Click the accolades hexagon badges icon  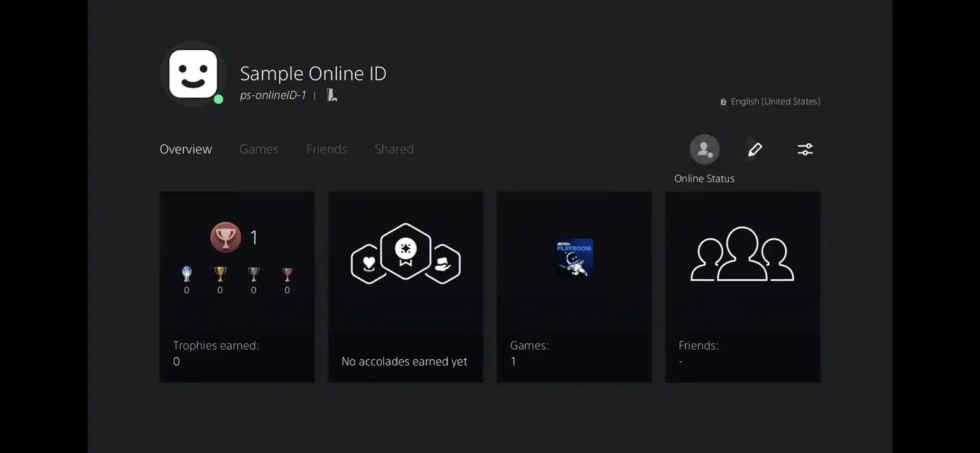[x=405, y=255]
